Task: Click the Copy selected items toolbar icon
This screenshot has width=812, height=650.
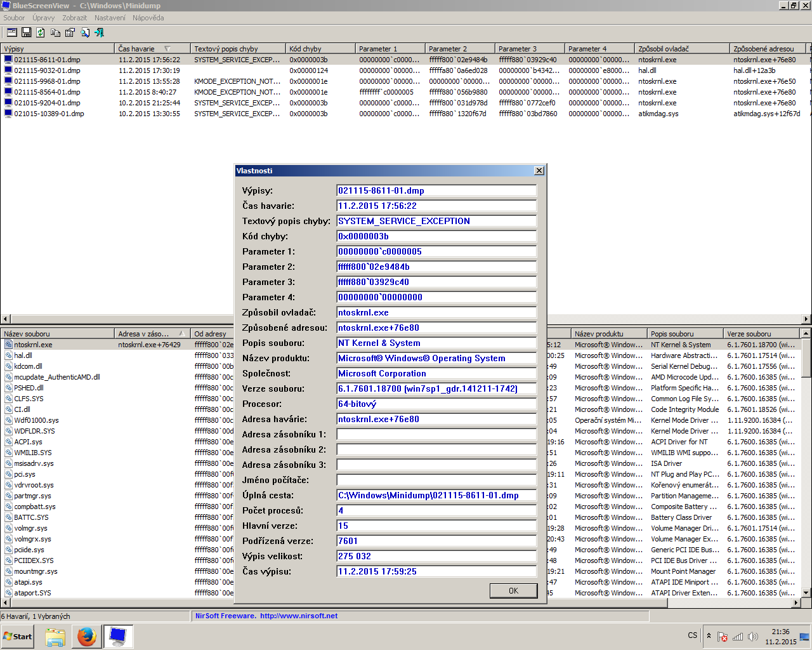Action: tap(55, 32)
